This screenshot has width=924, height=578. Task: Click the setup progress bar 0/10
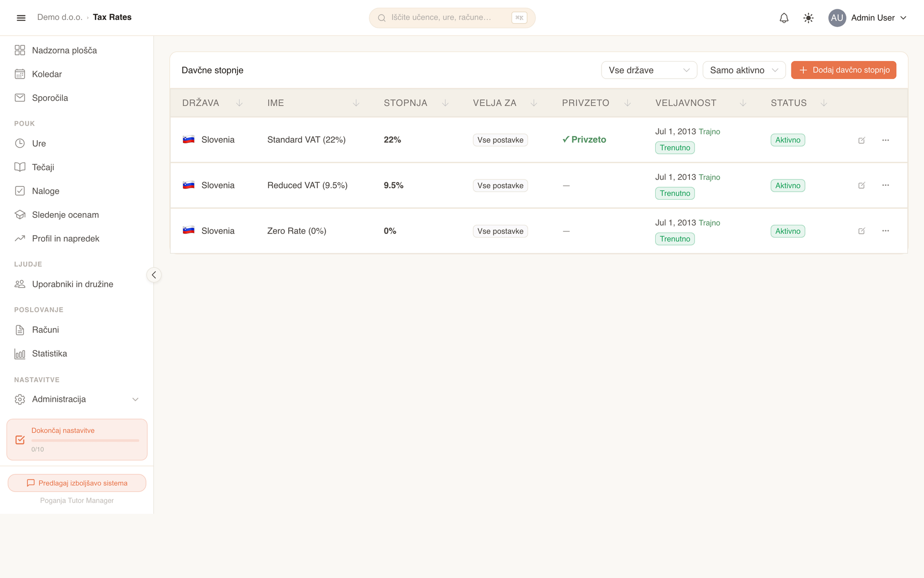(85, 441)
